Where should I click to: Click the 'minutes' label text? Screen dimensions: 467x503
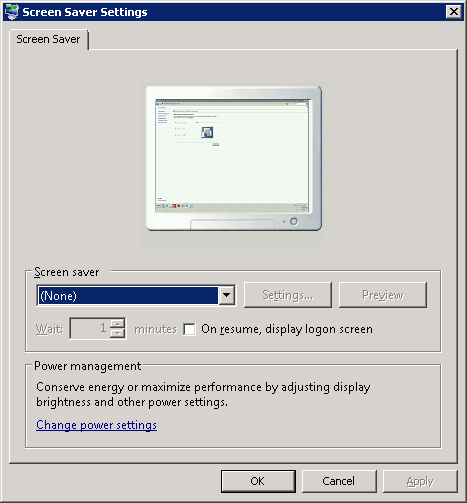[155, 329]
